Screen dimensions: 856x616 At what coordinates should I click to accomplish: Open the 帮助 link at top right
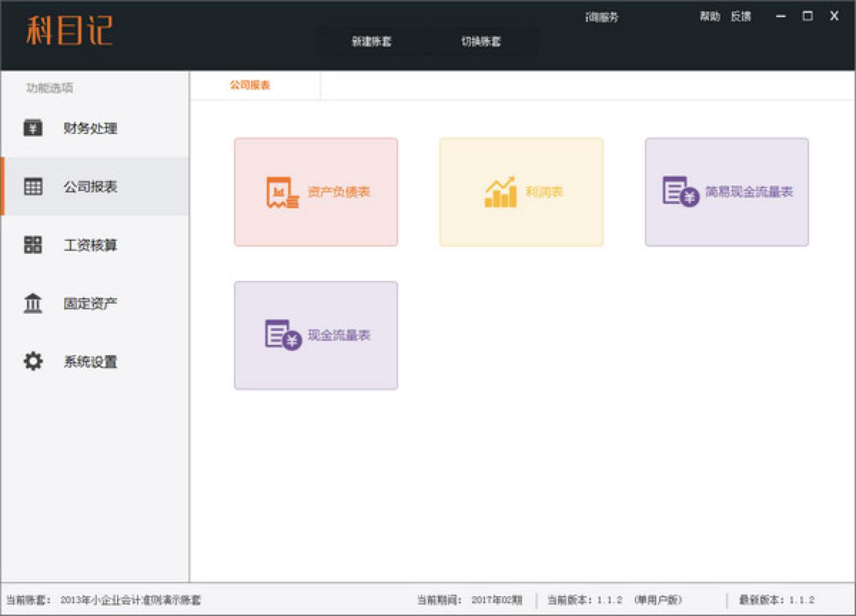(x=710, y=16)
